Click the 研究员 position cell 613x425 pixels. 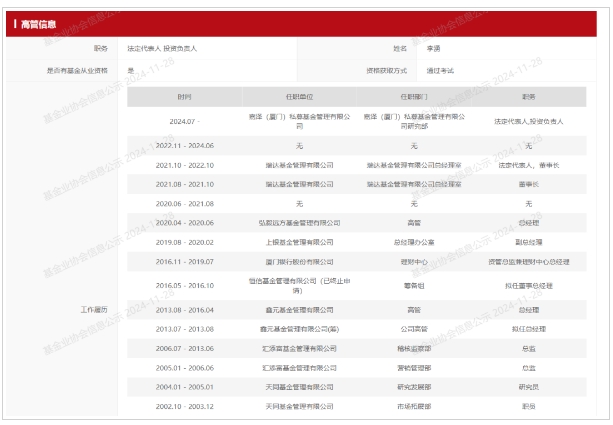coord(529,387)
